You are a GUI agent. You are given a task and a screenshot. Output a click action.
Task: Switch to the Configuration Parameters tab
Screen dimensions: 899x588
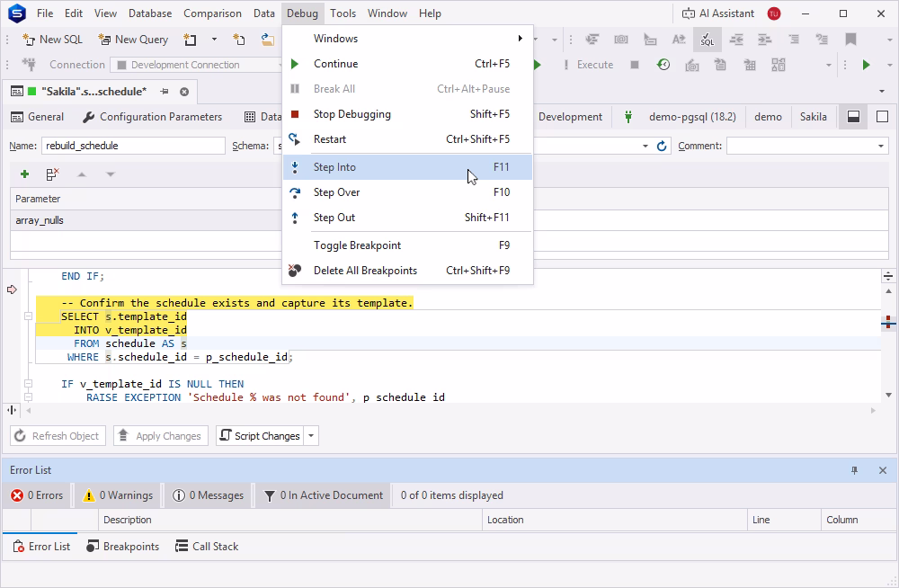(x=153, y=117)
